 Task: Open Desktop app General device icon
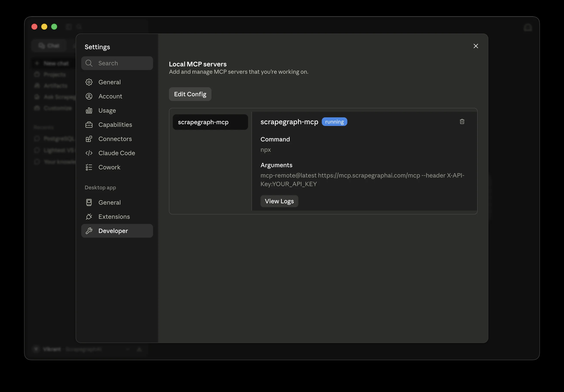(89, 202)
